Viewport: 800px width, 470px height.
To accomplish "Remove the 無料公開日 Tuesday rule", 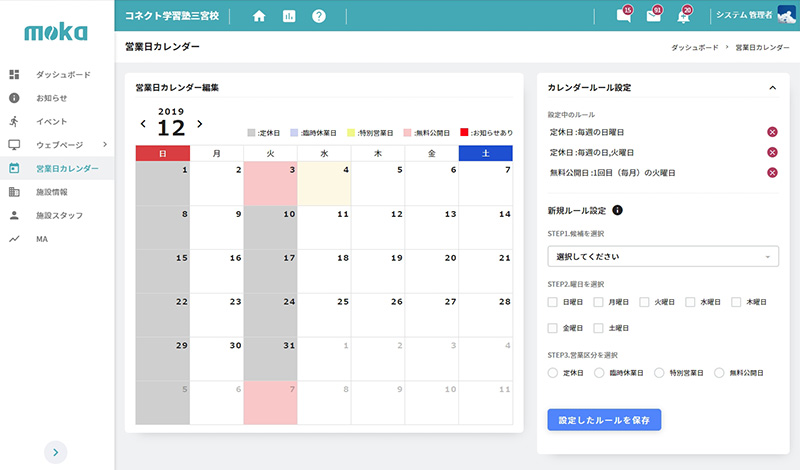I will (772, 172).
